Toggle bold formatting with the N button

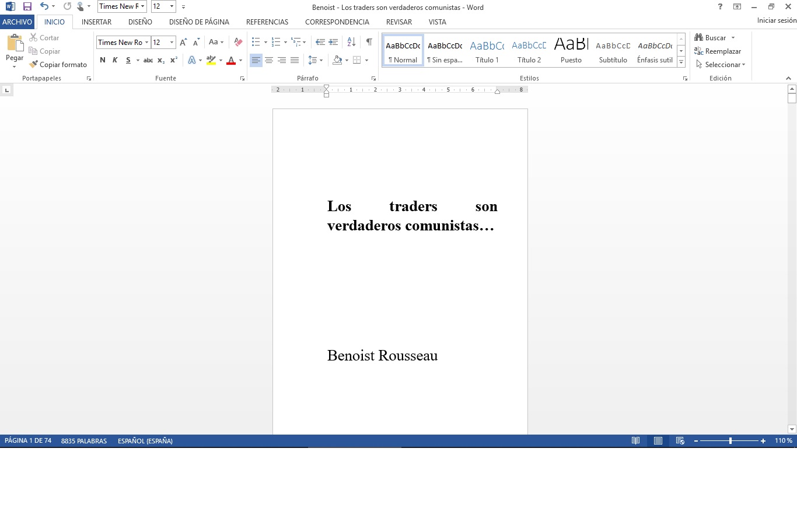pyautogui.click(x=103, y=60)
